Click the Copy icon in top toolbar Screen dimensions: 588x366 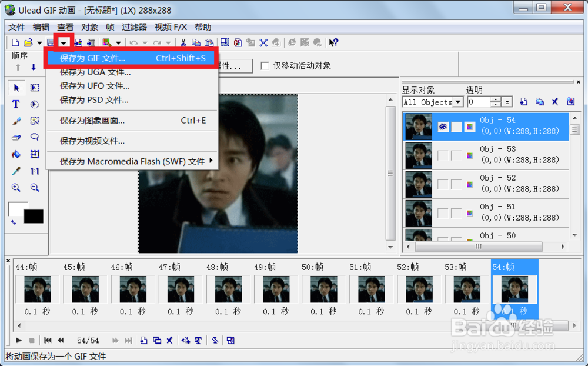point(196,43)
